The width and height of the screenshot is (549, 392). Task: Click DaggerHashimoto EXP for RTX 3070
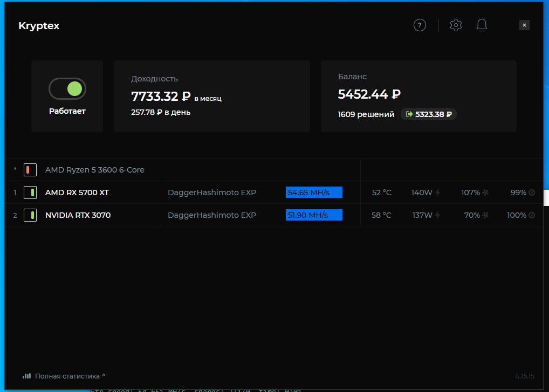(212, 215)
